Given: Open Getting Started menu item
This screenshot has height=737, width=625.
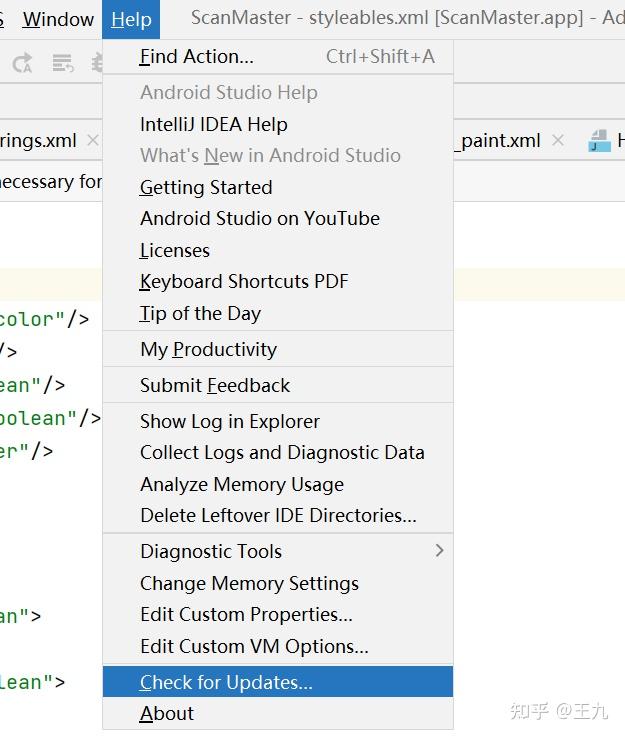Looking at the screenshot, I should point(206,187).
